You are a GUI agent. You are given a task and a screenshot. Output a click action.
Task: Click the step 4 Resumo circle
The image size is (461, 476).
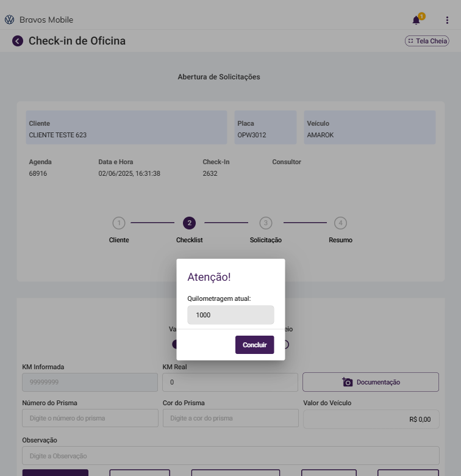[x=340, y=223]
